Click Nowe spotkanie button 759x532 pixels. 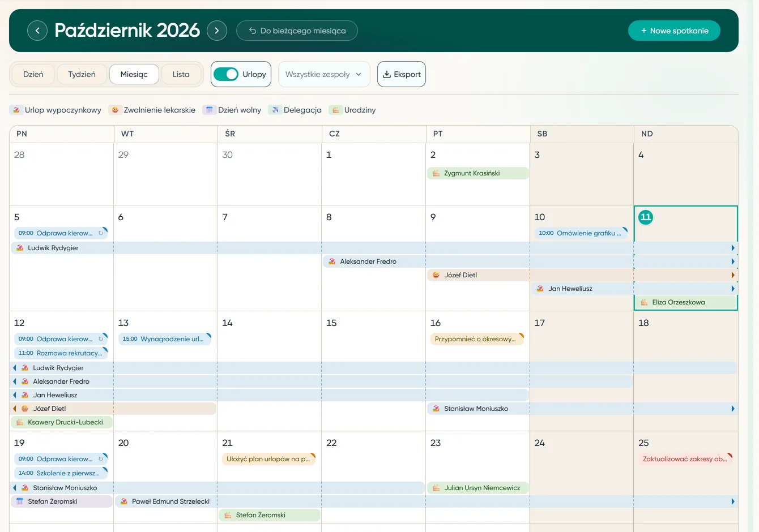point(674,31)
